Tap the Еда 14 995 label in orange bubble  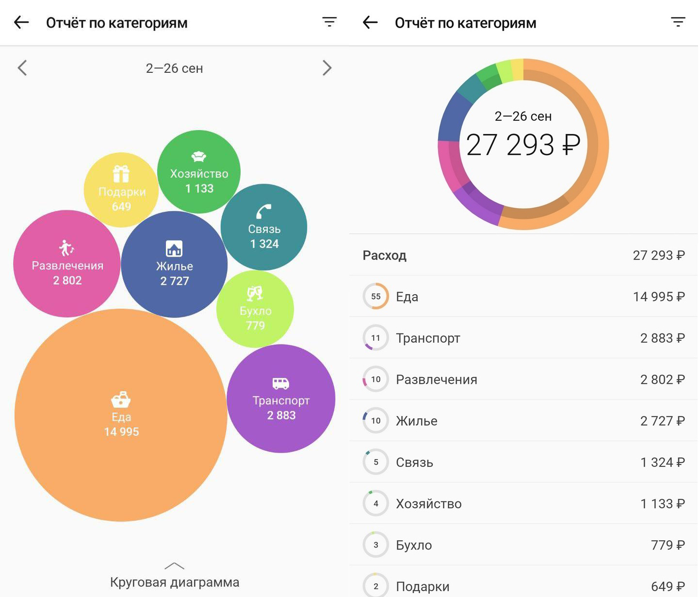[121, 424]
